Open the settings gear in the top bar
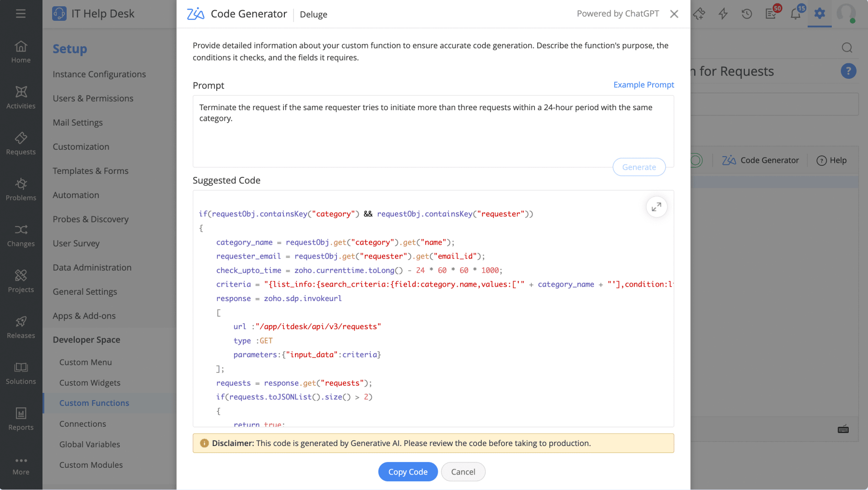 point(819,14)
